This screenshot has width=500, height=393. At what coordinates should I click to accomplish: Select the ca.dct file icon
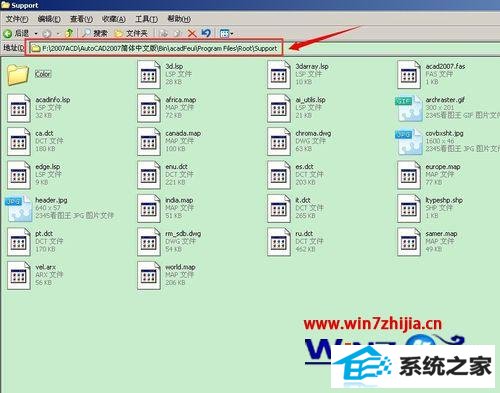[19, 142]
